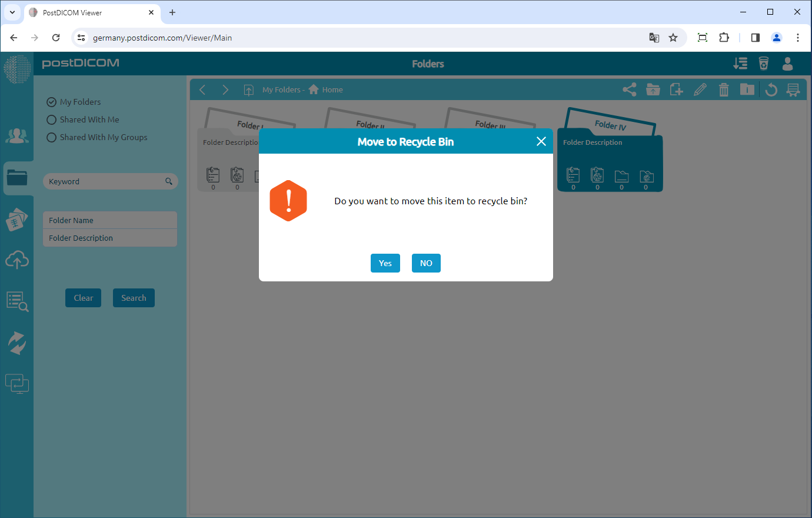Viewport: 812px width, 518px height.
Task: Choose Shared With My Groups option
Action: click(52, 137)
